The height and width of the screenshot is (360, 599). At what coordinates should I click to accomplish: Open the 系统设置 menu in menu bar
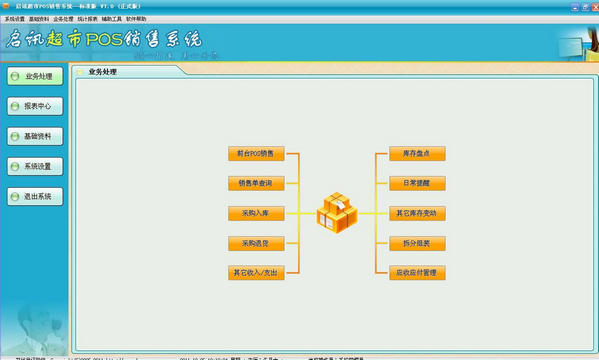[x=15, y=19]
